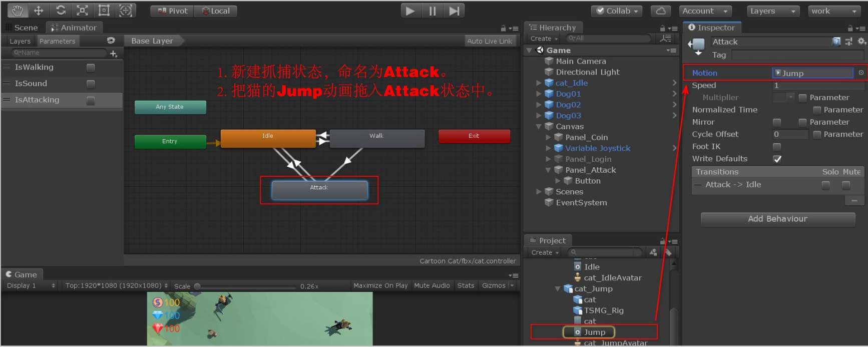Click the Pause button

[x=432, y=11]
